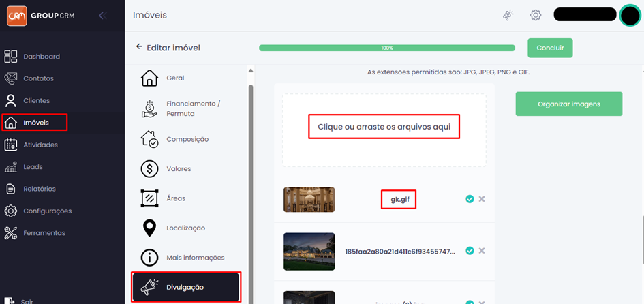
Task: Open the Atividades calendar icon
Action: 11,145
